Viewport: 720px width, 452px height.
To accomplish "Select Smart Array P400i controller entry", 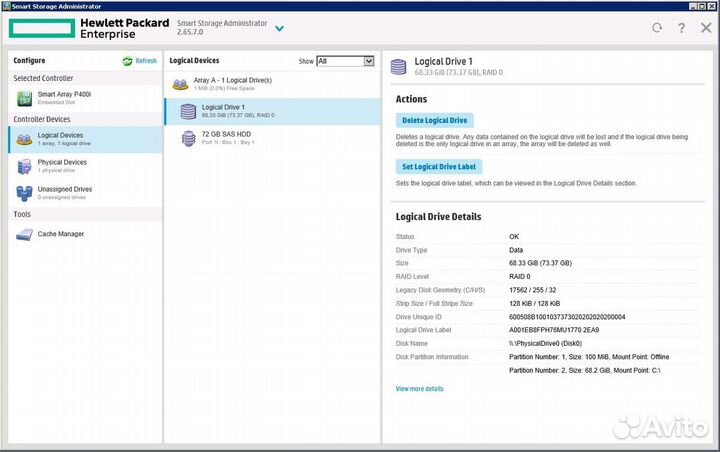I will click(85, 98).
